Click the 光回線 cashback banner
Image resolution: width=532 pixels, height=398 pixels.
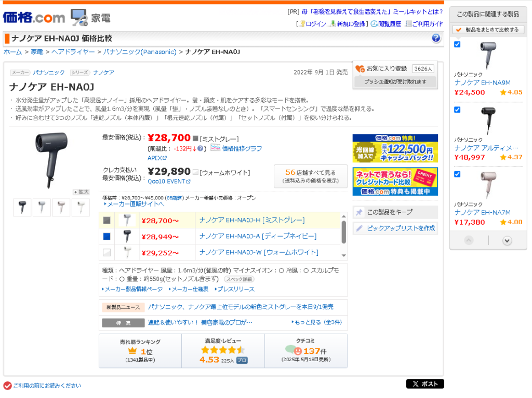tap(395, 148)
